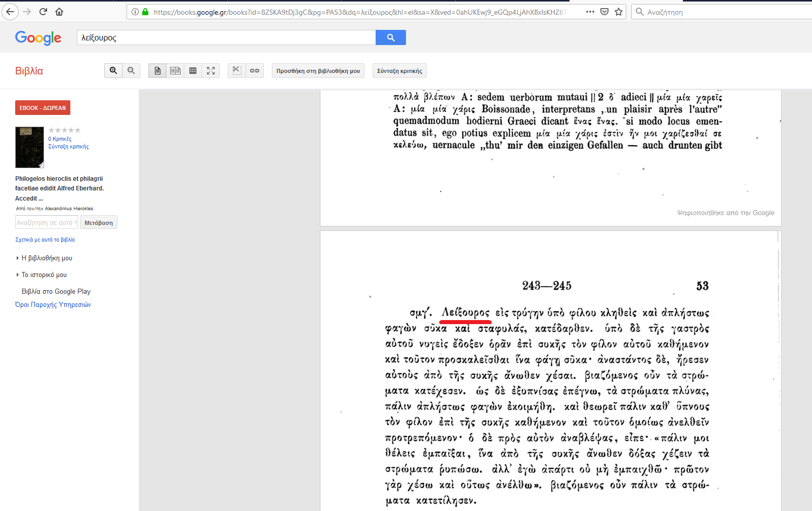Reload the current page
Image resolution: width=812 pixels, height=511 pixels.
point(43,12)
